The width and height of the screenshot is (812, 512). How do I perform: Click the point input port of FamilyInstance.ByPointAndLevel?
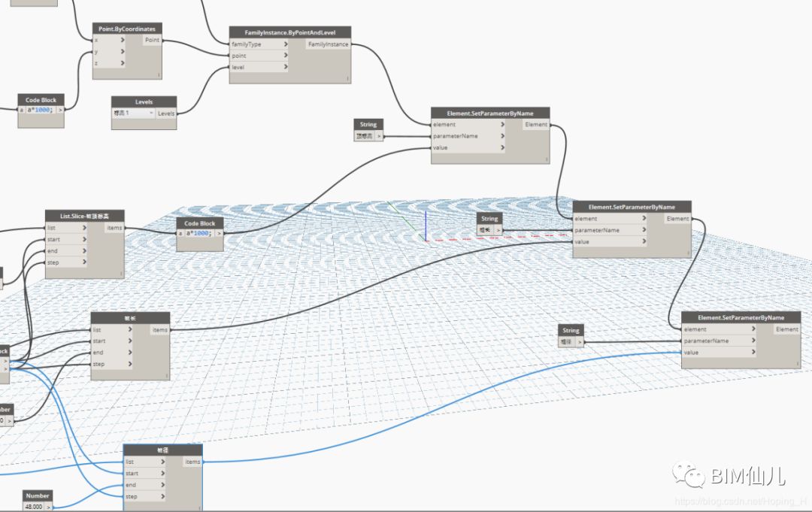pyautogui.click(x=259, y=56)
